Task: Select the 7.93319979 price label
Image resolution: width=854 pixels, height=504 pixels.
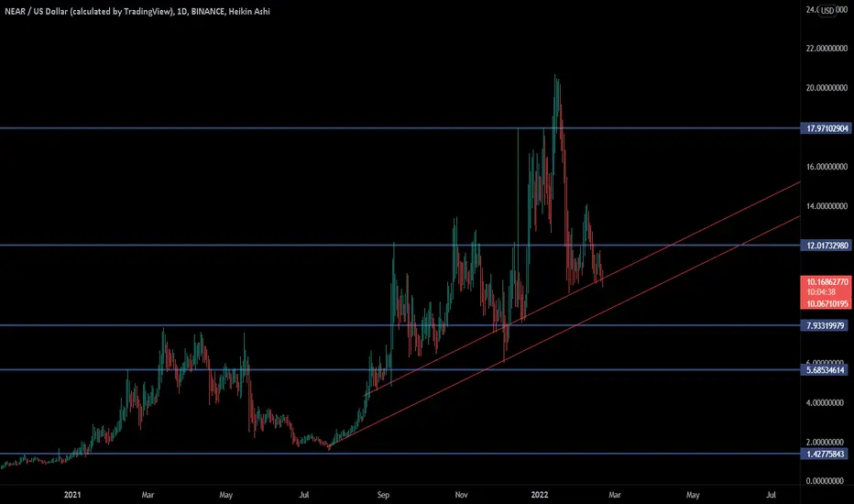Action: click(x=824, y=326)
